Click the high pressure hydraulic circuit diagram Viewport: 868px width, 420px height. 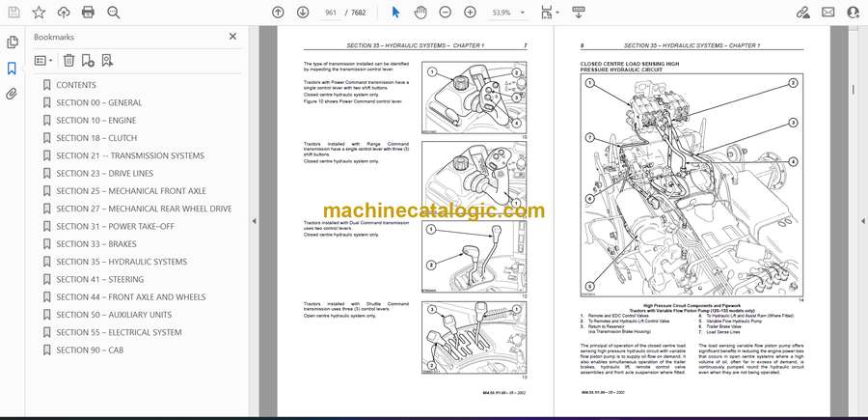tap(692, 185)
